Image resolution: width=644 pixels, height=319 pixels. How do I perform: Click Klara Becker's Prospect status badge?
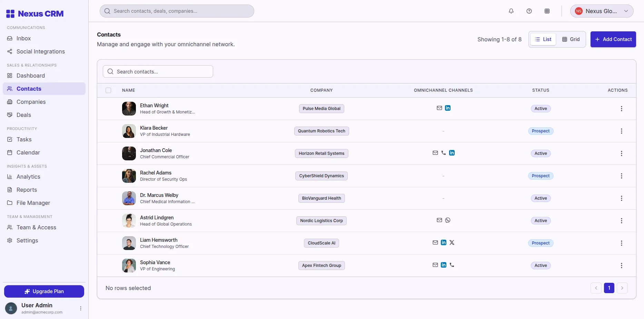(541, 131)
